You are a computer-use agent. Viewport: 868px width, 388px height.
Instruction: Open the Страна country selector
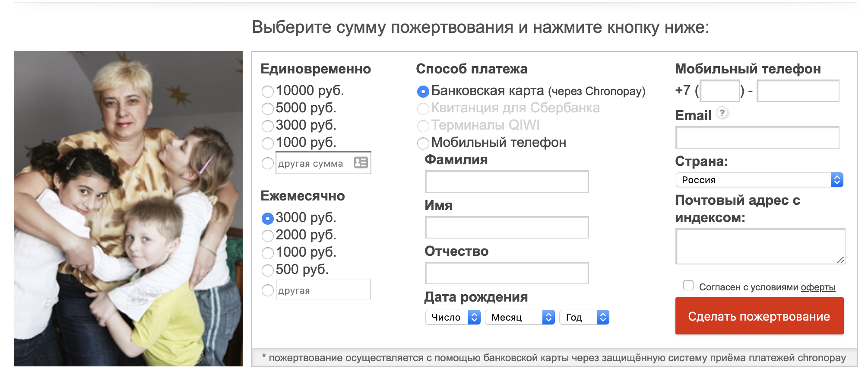(759, 180)
